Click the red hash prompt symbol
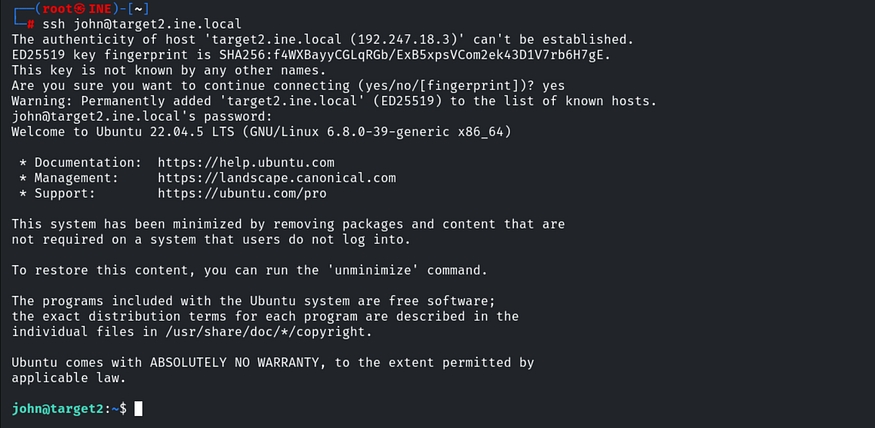875x428 pixels. tap(32, 23)
